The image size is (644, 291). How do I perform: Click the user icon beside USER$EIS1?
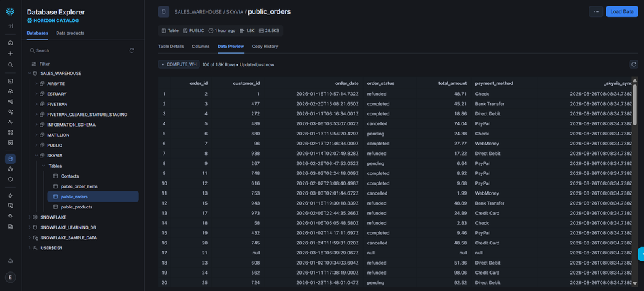pos(35,248)
